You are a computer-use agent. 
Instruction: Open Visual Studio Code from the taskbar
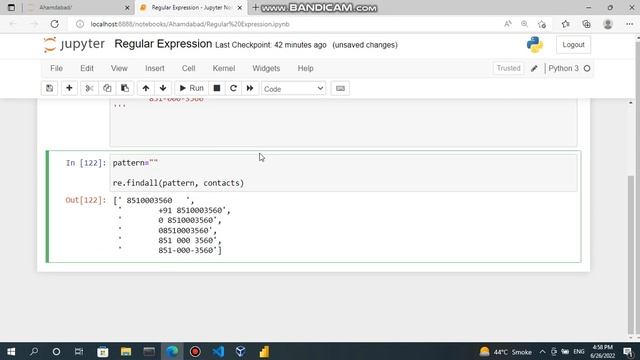tap(218, 351)
